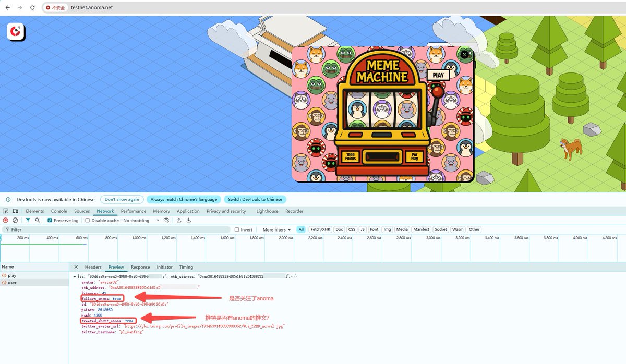Activate the inspect element picker
The image size is (626, 364).
click(6, 211)
